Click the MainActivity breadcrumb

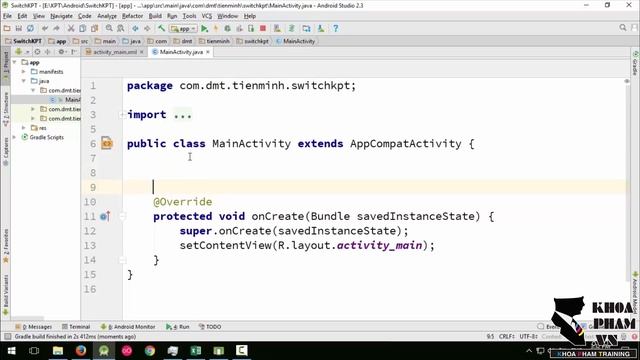click(x=296, y=41)
